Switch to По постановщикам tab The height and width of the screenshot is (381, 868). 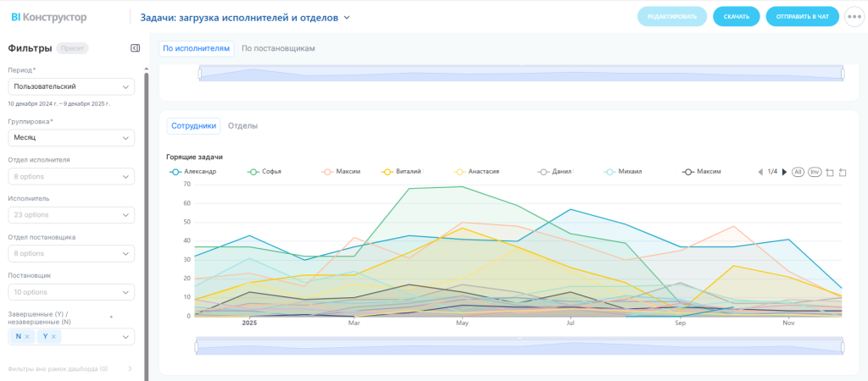(278, 48)
